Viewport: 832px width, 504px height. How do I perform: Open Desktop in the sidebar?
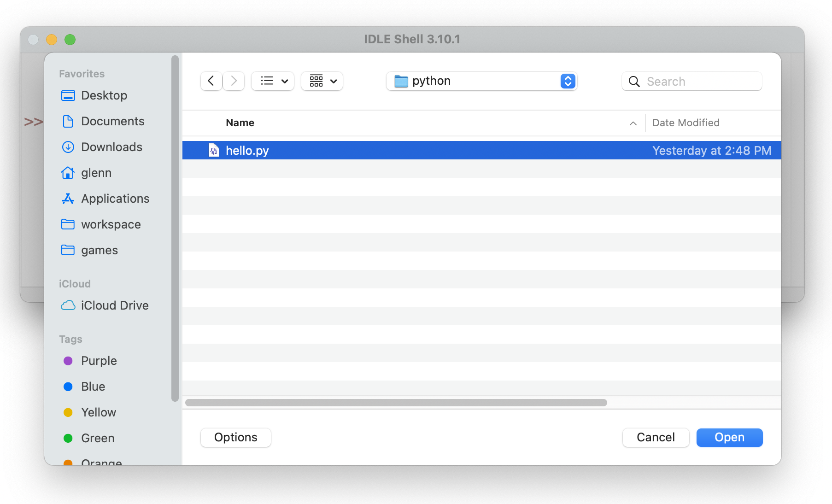[x=104, y=95]
